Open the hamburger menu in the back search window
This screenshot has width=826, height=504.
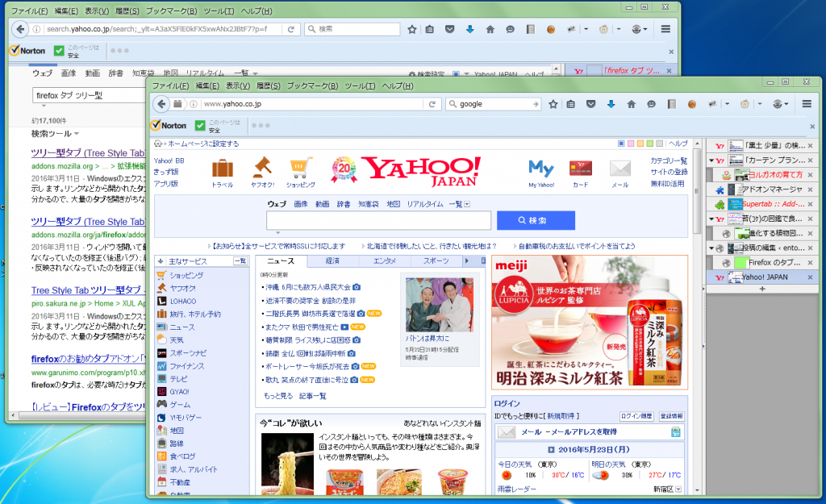[665, 30]
